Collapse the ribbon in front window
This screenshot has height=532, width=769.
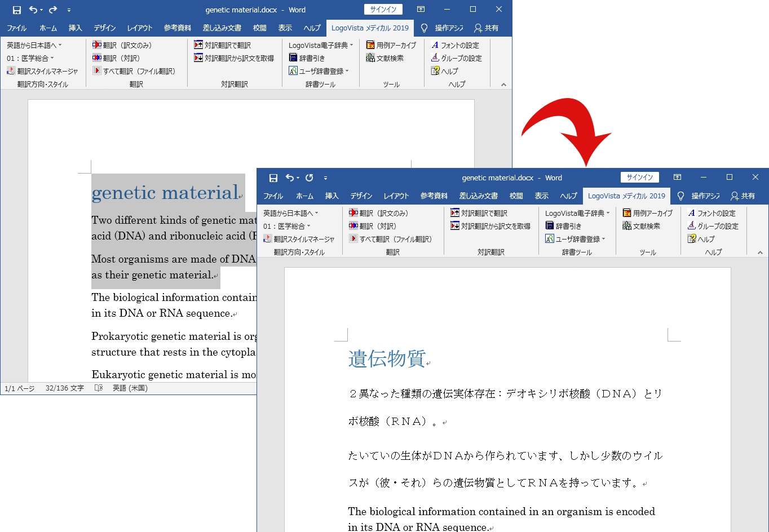click(760, 252)
